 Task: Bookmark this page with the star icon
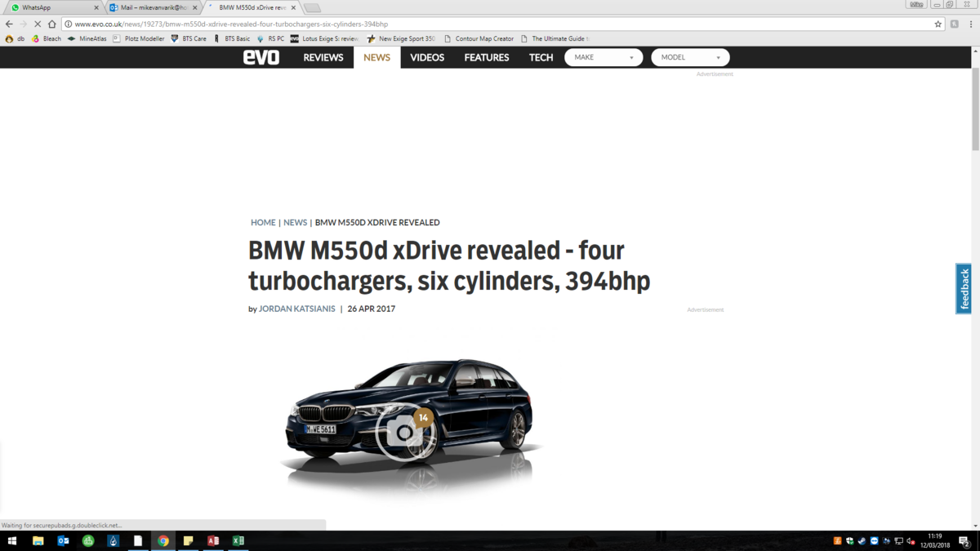point(938,24)
